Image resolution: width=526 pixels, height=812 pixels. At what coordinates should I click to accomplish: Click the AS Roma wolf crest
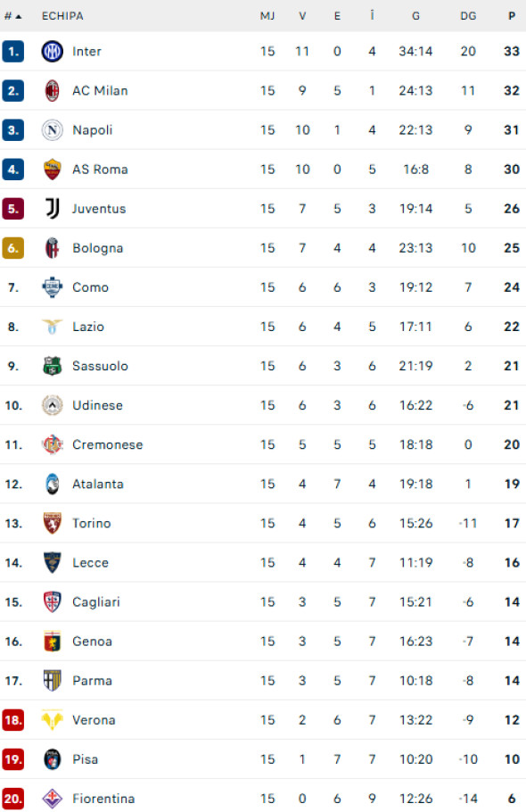pos(53,169)
